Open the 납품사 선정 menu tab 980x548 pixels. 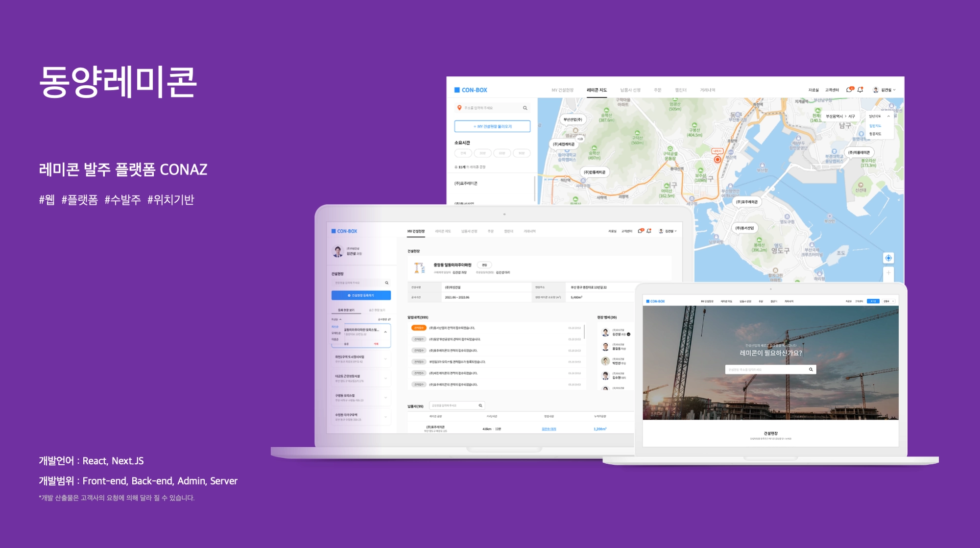click(x=630, y=90)
